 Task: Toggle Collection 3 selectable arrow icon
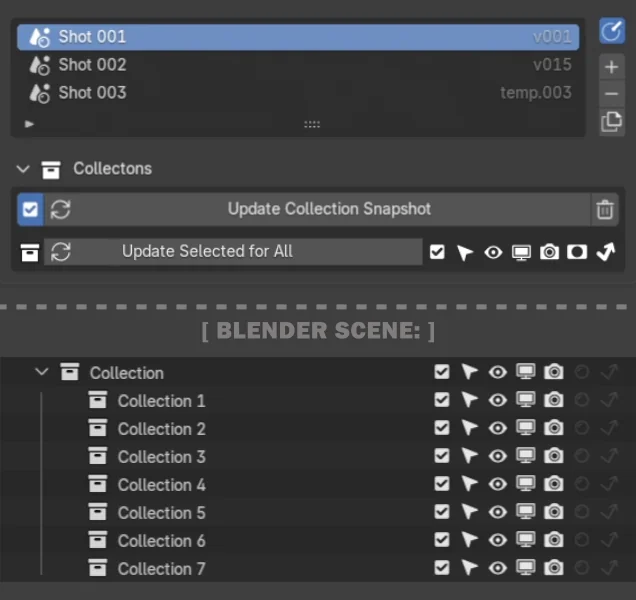[469, 456]
